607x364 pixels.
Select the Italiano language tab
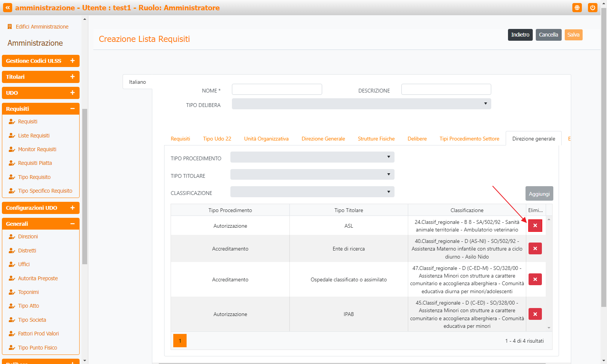click(x=137, y=82)
